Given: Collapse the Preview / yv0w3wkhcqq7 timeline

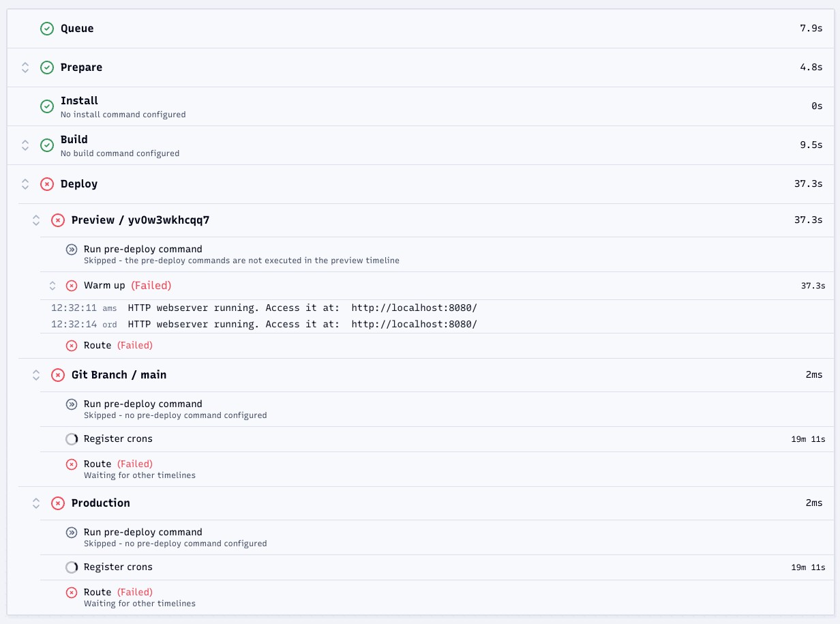Looking at the screenshot, I should pyautogui.click(x=36, y=220).
